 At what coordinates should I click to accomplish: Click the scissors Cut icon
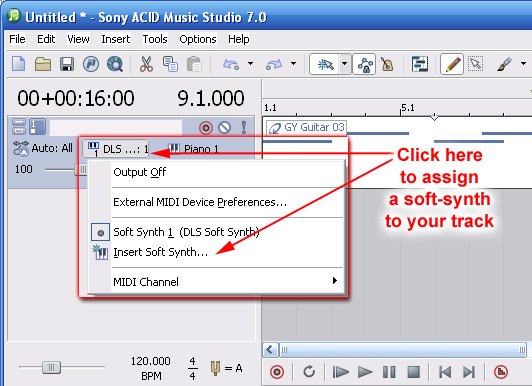point(146,64)
